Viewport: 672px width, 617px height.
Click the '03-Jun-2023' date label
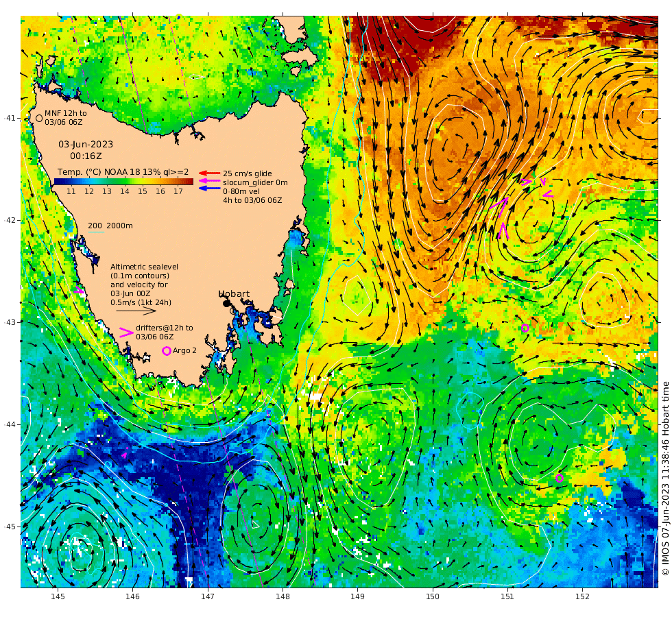coord(86,145)
